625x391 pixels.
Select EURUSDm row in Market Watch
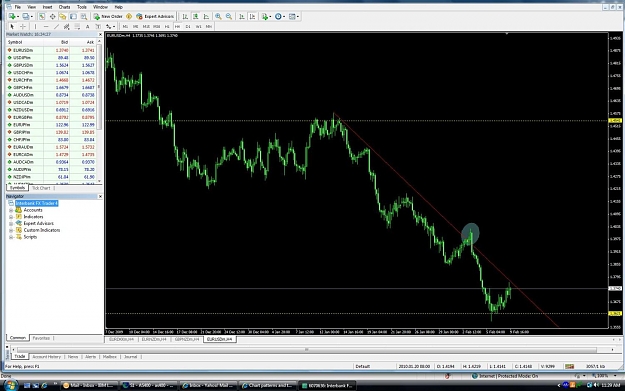click(51, 50)
